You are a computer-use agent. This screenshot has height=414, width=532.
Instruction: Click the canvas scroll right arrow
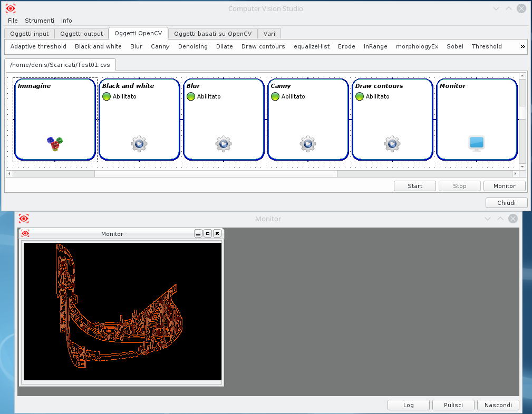coord(515,174)
